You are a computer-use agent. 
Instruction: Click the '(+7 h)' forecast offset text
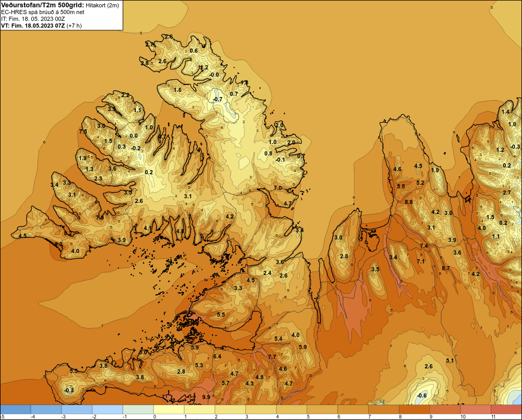point(74,26)
